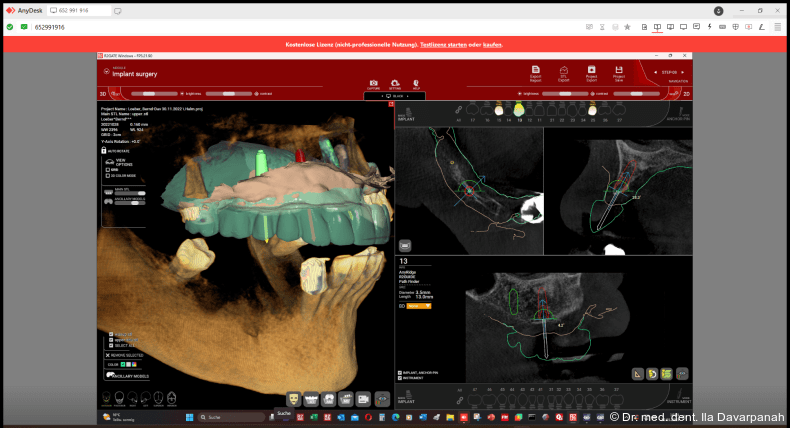This screenshot has width=790, height=428.
Task: Adjust the left brightness slider
Action: tap(149, 93)
